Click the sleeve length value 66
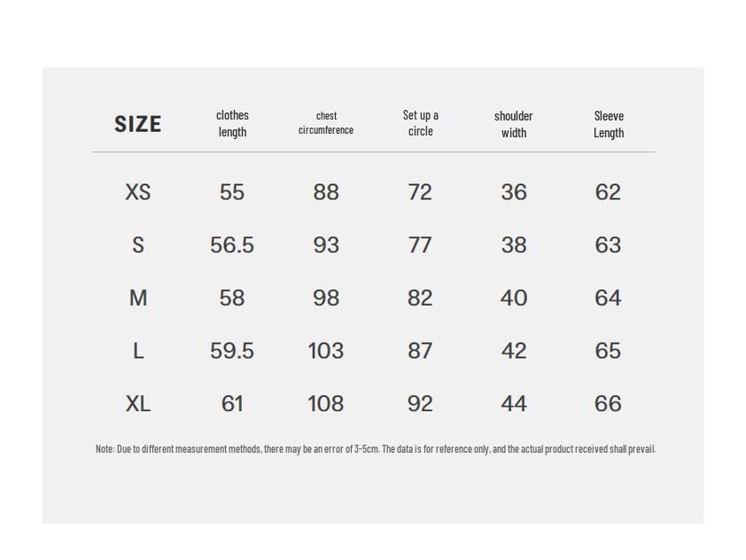 tap(608, 404)
